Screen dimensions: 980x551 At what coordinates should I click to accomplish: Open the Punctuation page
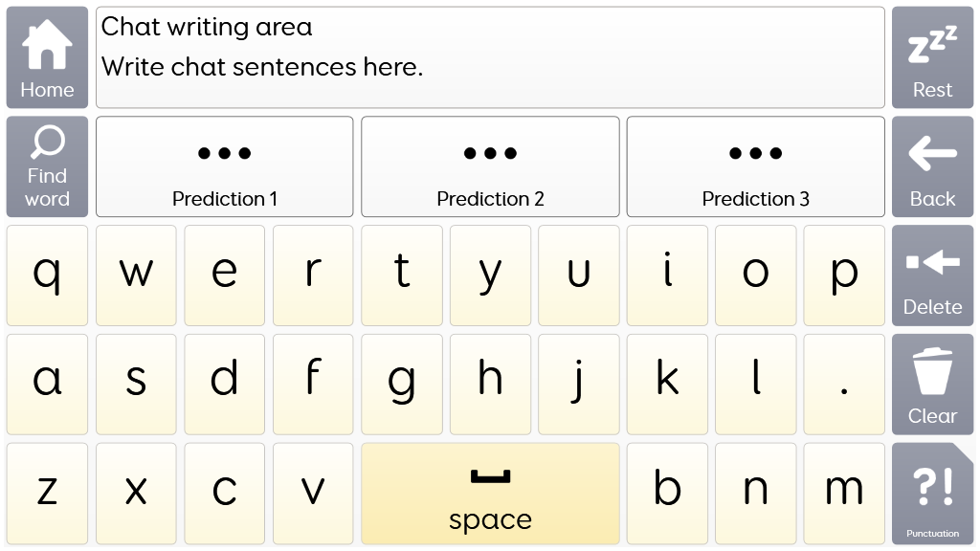pyautogui.click(x=932, y=494)
